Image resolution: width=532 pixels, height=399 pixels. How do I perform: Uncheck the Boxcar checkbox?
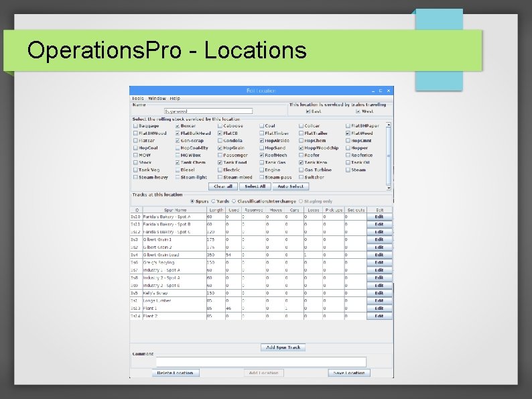click(178, 126)
